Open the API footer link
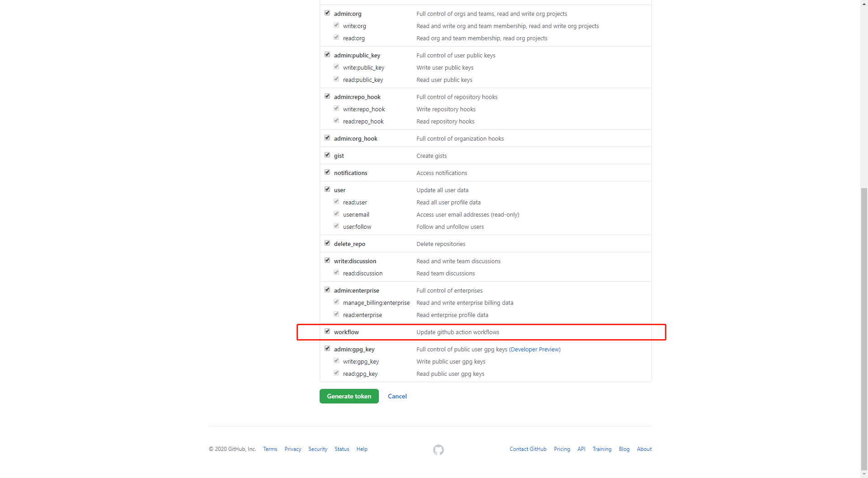The image size is (868, 478). tap(581, 449)
